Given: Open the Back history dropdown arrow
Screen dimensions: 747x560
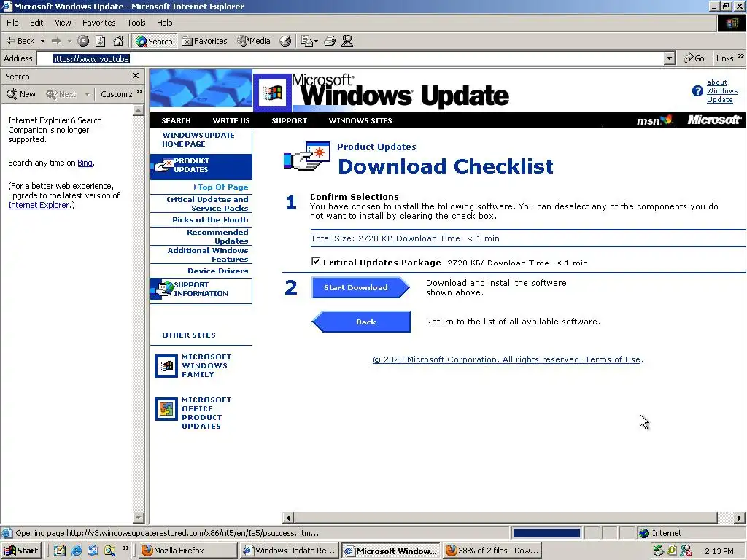Looking at the screenshot, I should click(x=42, y=42).
